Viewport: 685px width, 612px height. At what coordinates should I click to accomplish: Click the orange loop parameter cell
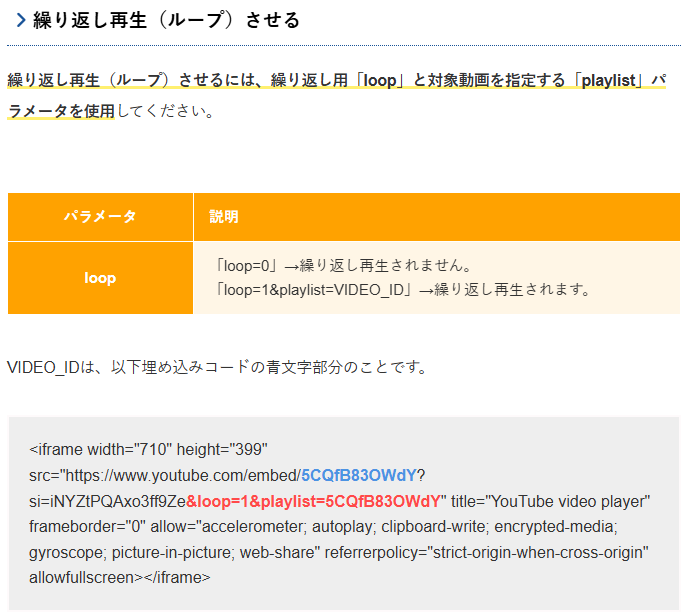[100, 278]
